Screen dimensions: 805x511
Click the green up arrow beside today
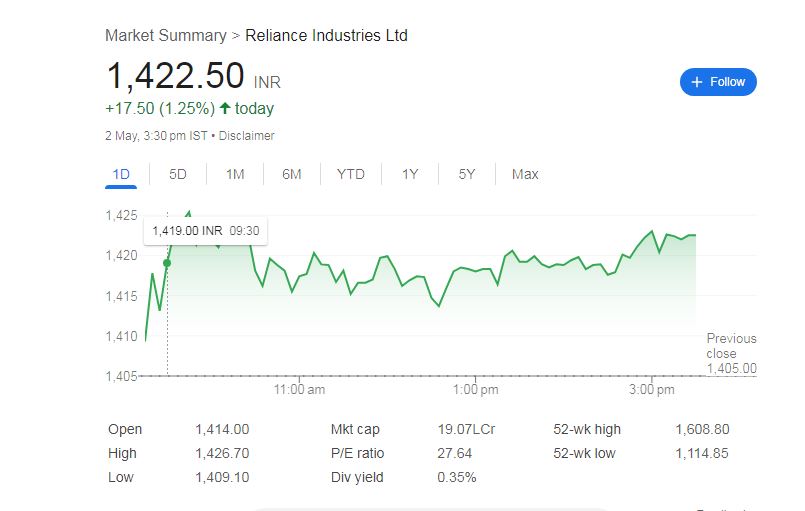(225, 109)
